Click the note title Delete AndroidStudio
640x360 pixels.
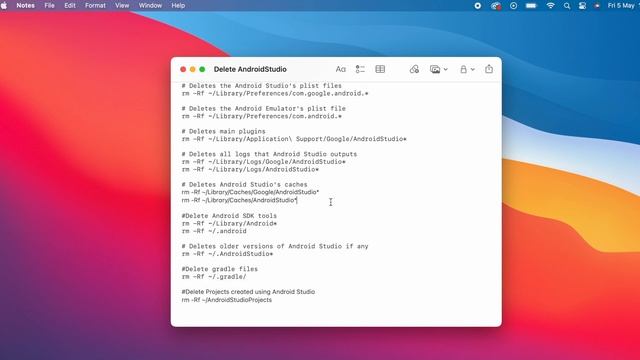(x=250, y=69)
